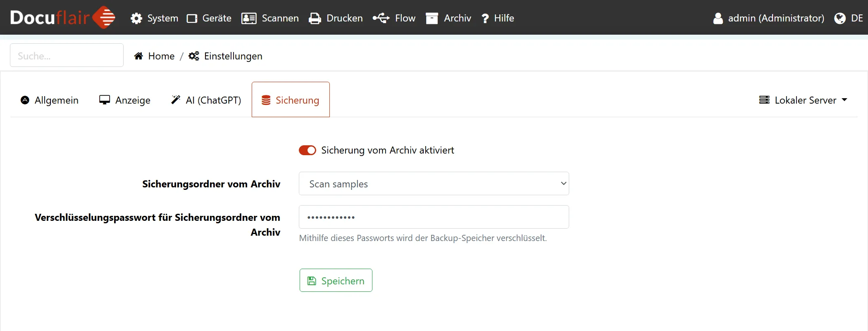Open the Sicherungsordner vom Archiv dropdown

coord(434,184)
